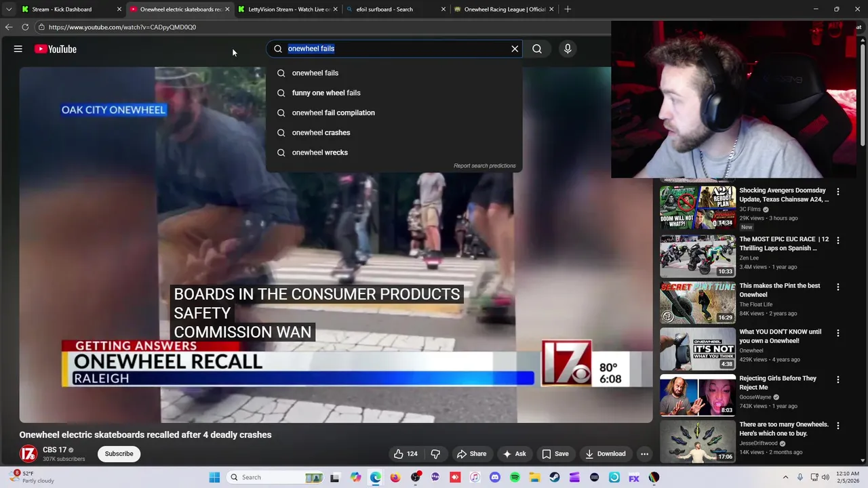This screenshot has height=488, width=868.
Task: Run the search using the magnifier button
Action: 537,49
